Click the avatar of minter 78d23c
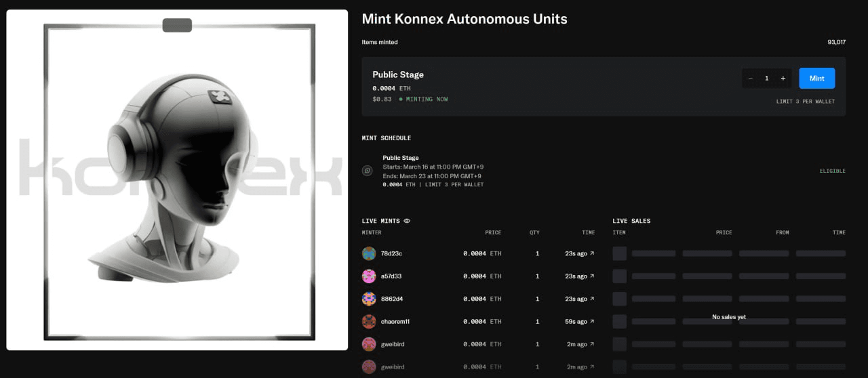 coord(369,253)
